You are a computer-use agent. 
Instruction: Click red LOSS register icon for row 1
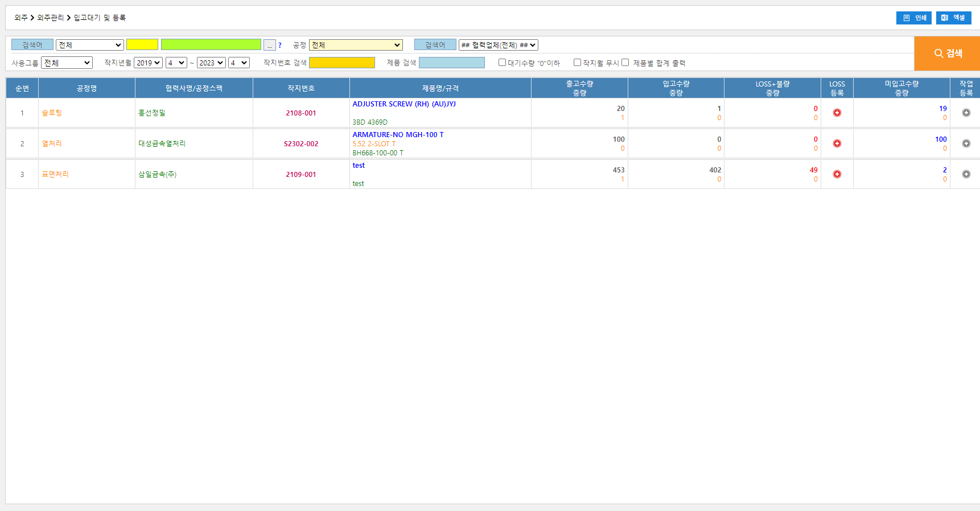(837, 113)
